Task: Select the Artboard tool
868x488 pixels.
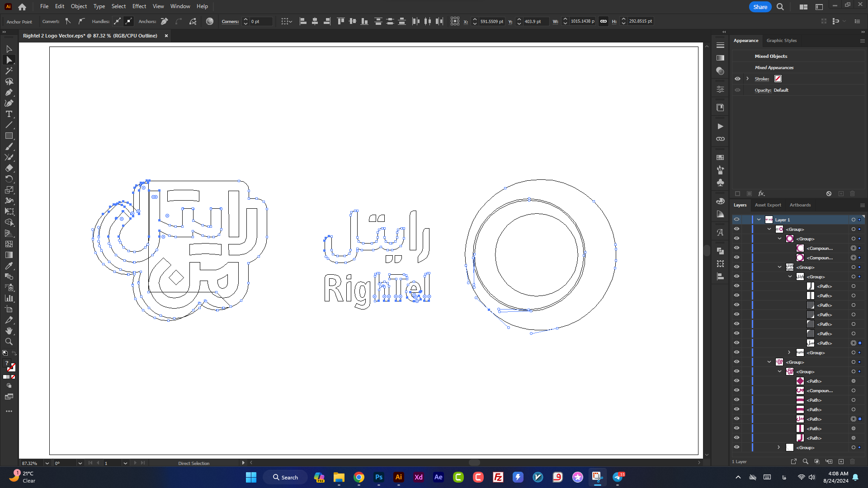Action: 9,309
